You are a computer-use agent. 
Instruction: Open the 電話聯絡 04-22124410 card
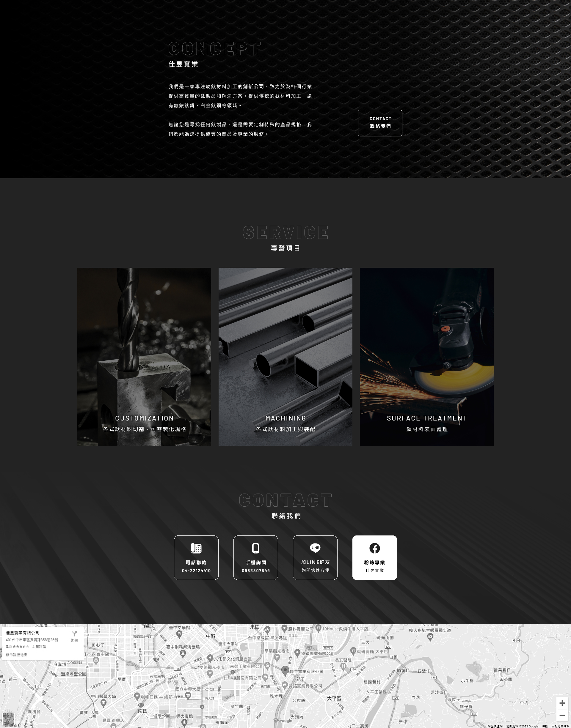[196, 557]
